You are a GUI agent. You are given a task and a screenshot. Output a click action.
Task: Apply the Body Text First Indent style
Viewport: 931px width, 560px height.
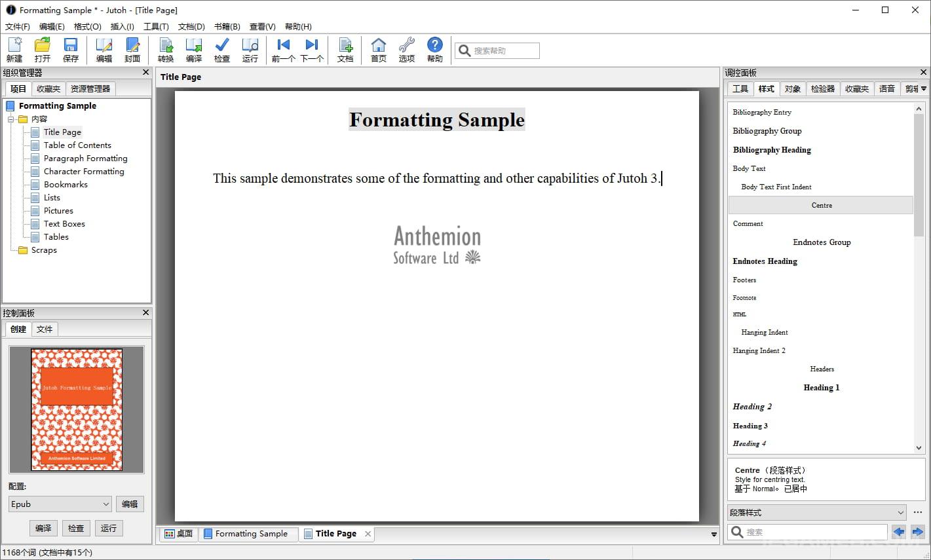(821, 187)
